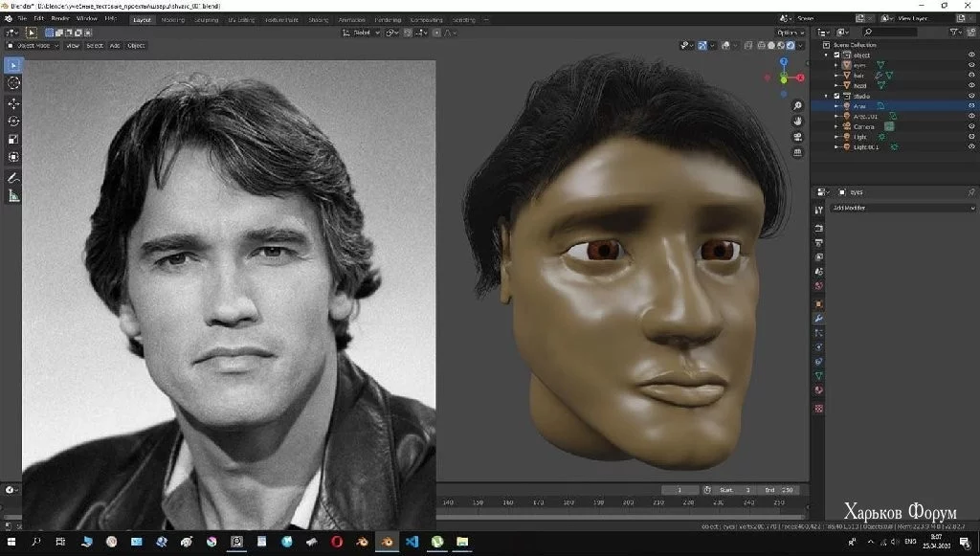Viewport: 980px width, 556px height.
Task: Click the Options button in viewport header
Action: [790, 33]
